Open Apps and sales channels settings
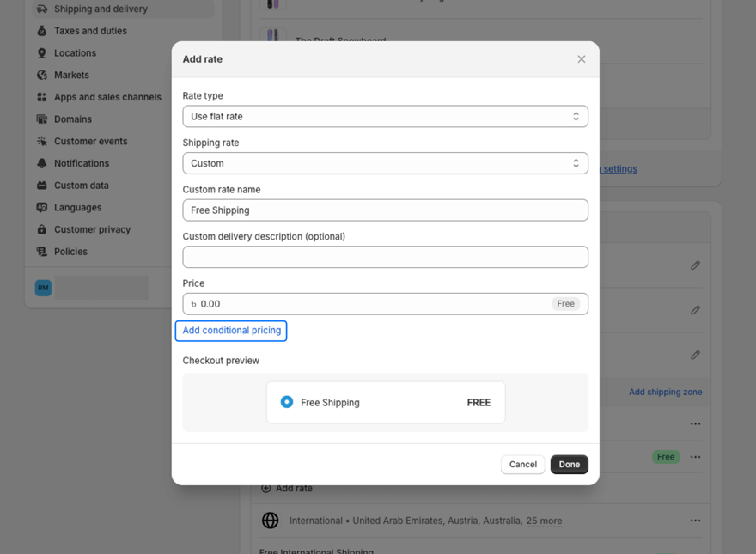The height and width of the screenshot is (554, 756). point(107,97)
